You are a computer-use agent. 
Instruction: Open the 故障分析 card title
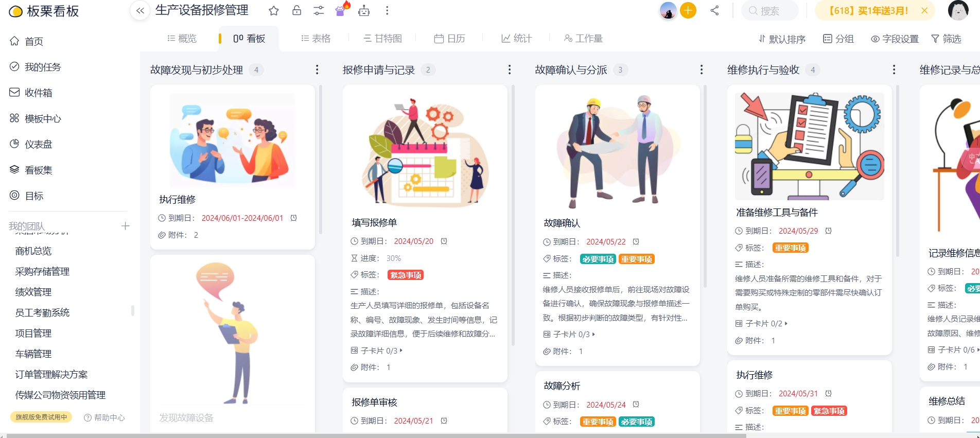click(562, 386)
